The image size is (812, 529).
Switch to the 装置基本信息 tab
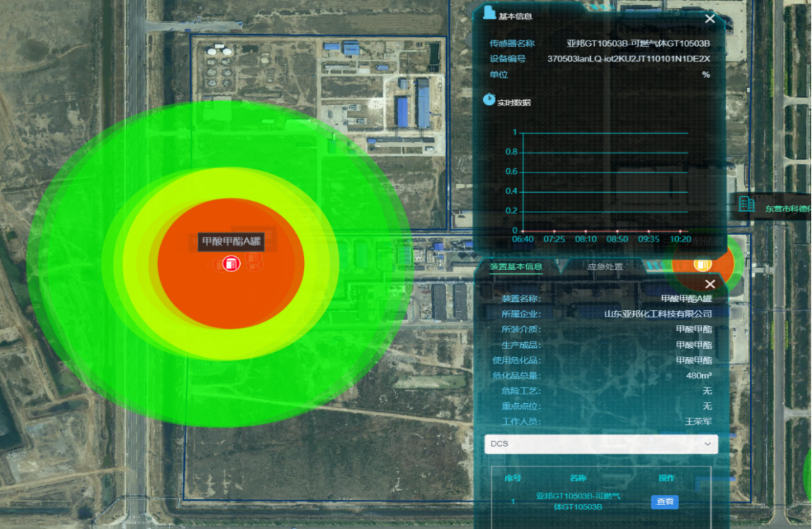click(x=516, y=266)
